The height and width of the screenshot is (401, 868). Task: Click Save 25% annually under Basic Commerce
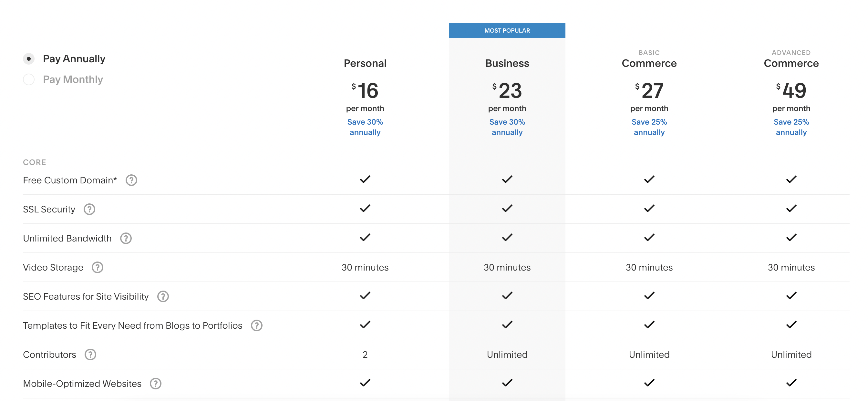[649, 127]
